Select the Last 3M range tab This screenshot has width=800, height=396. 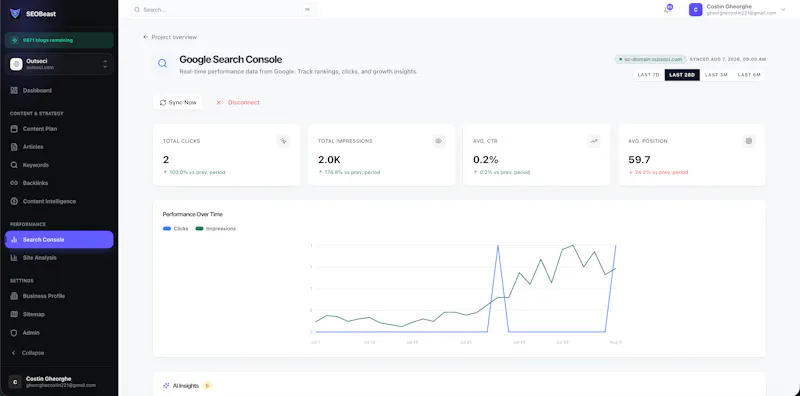click(x=716, y=75)
